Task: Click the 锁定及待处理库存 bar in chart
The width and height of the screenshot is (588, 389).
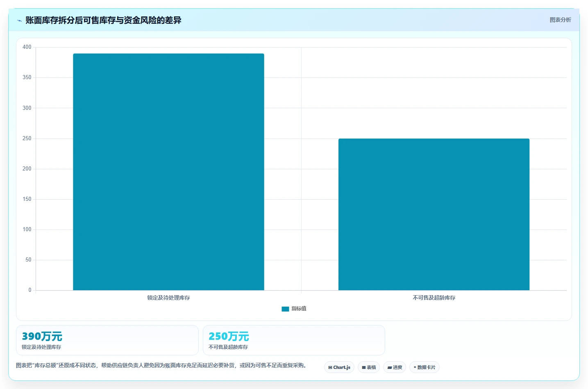Action: (168, 172)
